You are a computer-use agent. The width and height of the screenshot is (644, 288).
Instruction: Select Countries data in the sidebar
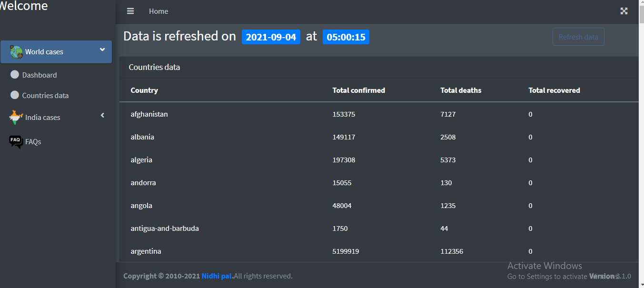(45, 96)
